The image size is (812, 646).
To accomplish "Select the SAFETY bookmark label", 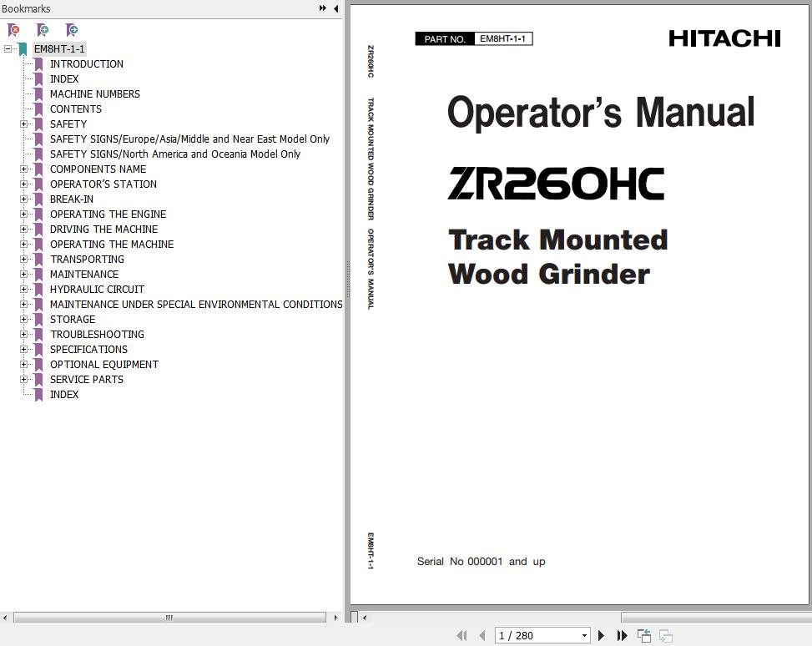I will pos(68,124).
